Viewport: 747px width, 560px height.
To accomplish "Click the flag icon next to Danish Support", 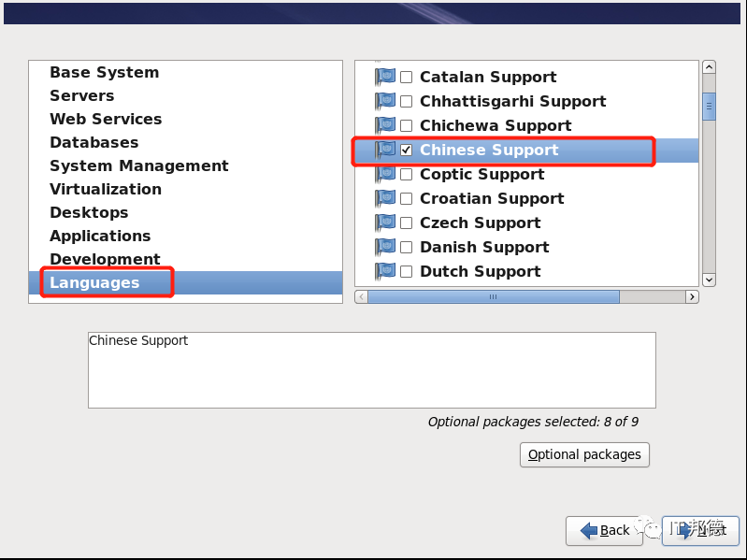I will pyautogui.click(x=385, y=247).
